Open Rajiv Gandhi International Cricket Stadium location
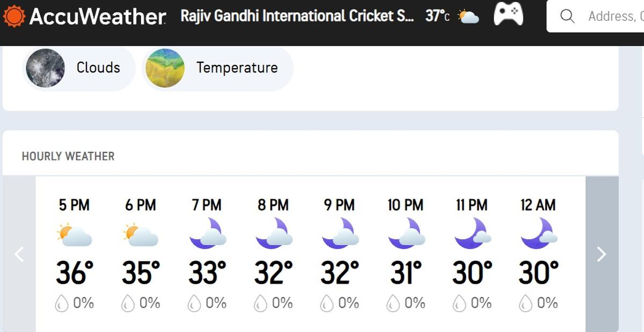 [297, 16]
